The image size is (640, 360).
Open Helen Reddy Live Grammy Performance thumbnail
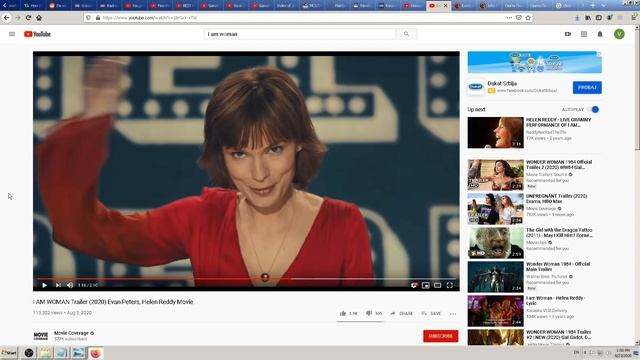(496, 133)
